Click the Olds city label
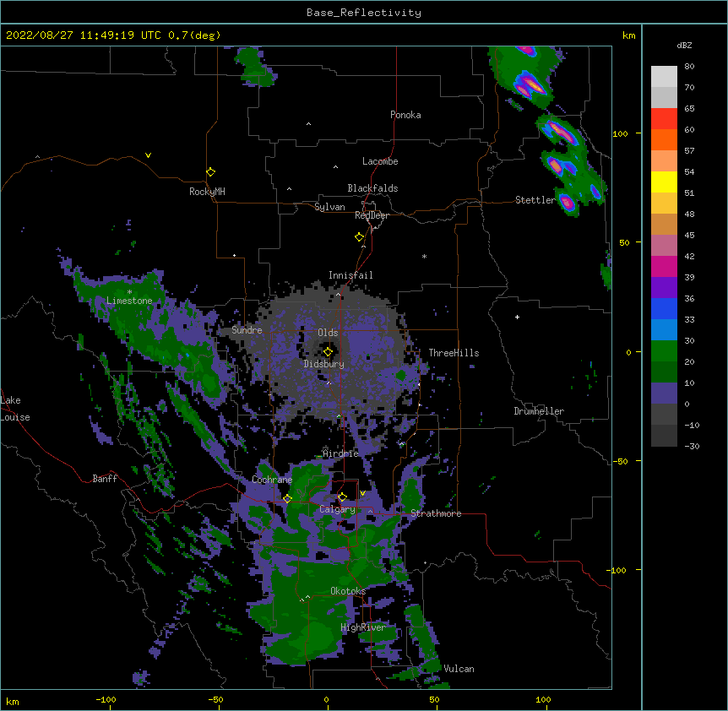 328,333
